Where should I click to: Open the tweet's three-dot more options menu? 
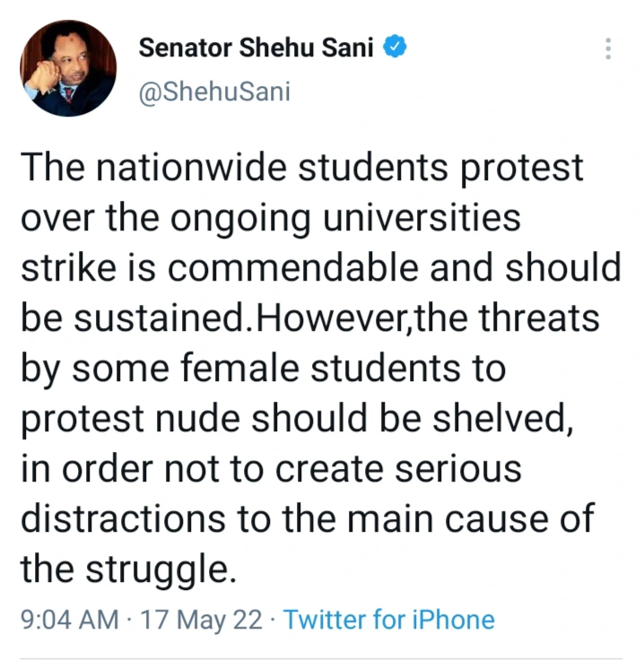tap(609, 49)
